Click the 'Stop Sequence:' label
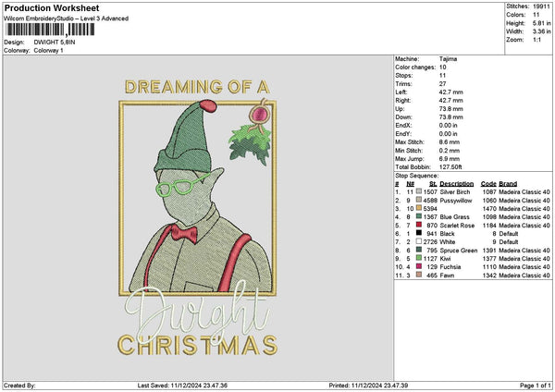The height and width of the screenshot is (392, 555). tap(416, 176)
